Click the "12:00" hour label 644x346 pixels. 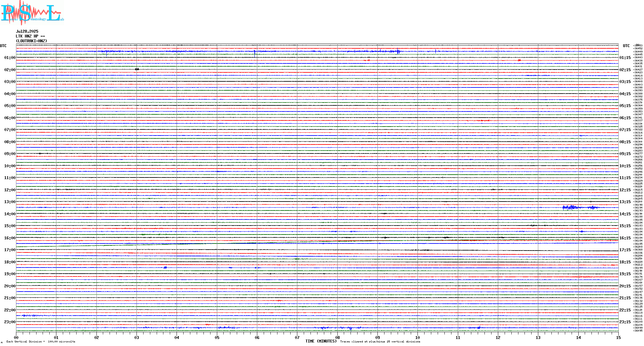[x=10, y=190]
